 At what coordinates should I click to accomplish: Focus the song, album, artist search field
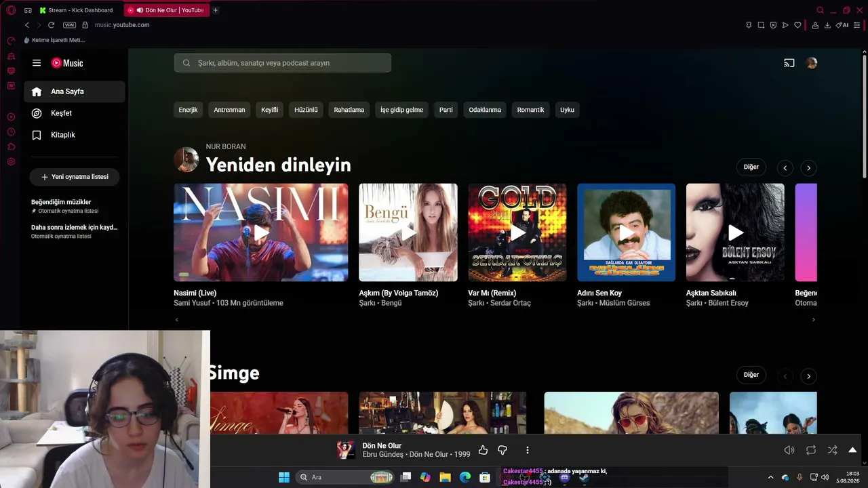pos(283,63)
